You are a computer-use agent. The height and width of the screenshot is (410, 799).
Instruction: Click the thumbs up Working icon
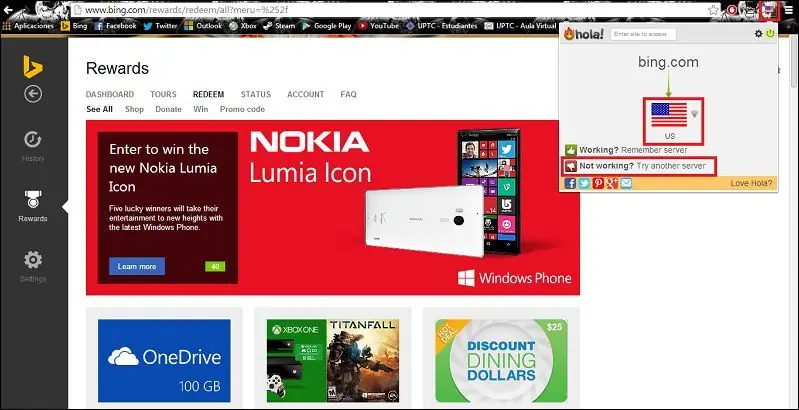click(570, 150)
